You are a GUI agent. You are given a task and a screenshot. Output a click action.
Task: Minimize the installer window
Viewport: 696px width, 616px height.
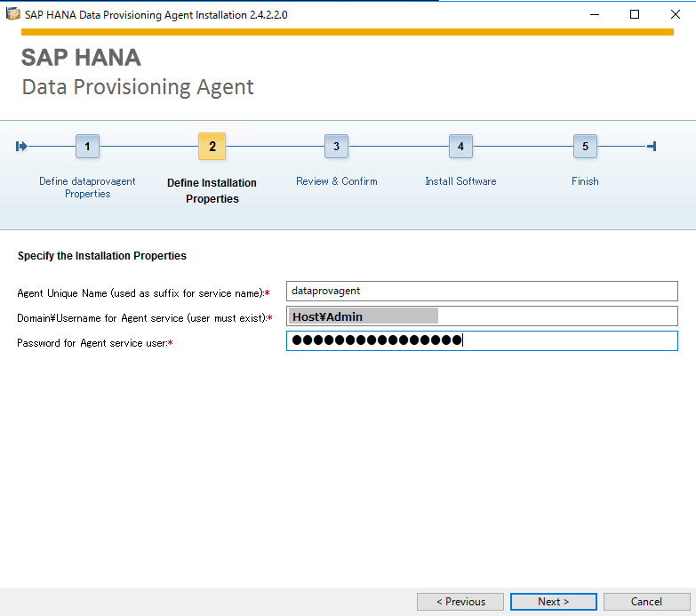click(x=595, y=14)
